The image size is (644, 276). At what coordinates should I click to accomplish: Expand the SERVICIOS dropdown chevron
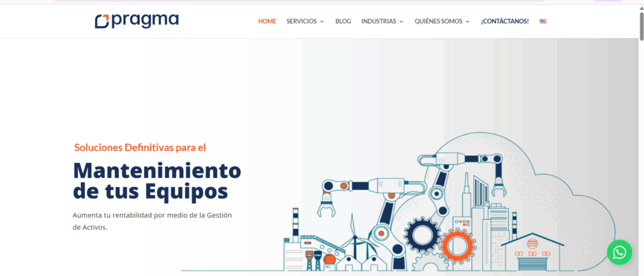tap(322, 21)
